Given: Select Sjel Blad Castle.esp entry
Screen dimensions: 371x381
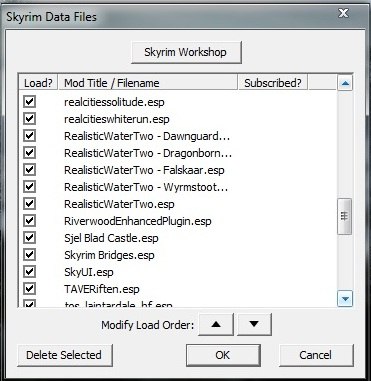Looking at the screenshot, I should 111,238.
